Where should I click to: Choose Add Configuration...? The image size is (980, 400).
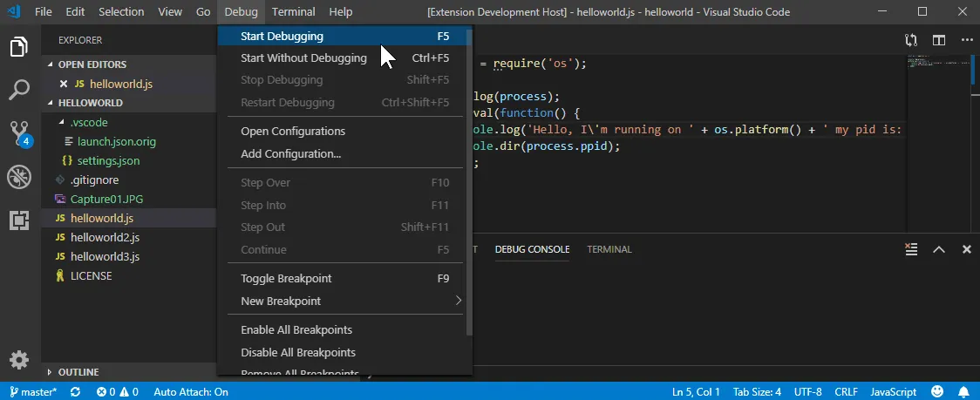344,153
